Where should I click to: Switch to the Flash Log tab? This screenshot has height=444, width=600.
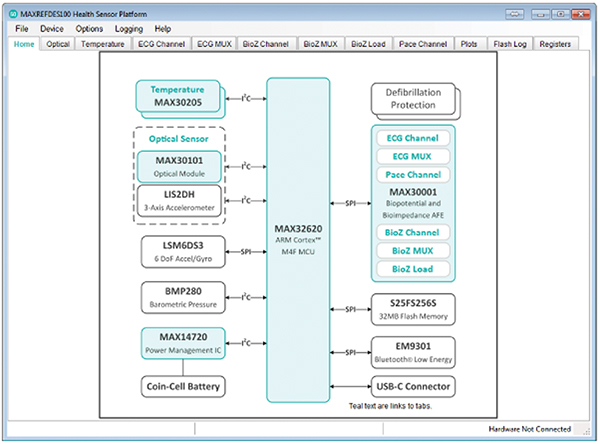tap(510, 44)
